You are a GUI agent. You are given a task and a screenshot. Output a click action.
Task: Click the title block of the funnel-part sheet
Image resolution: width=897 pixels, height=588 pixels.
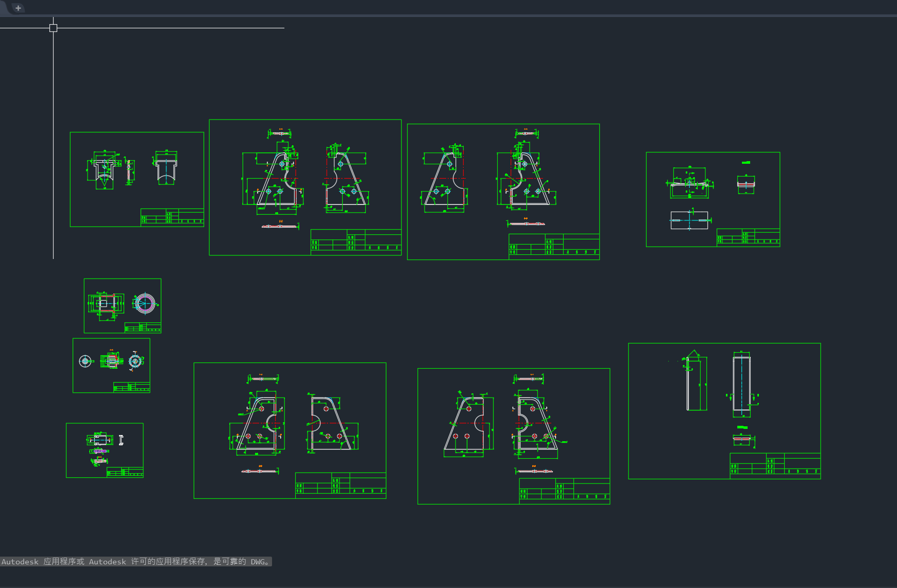tap(172, 217)
